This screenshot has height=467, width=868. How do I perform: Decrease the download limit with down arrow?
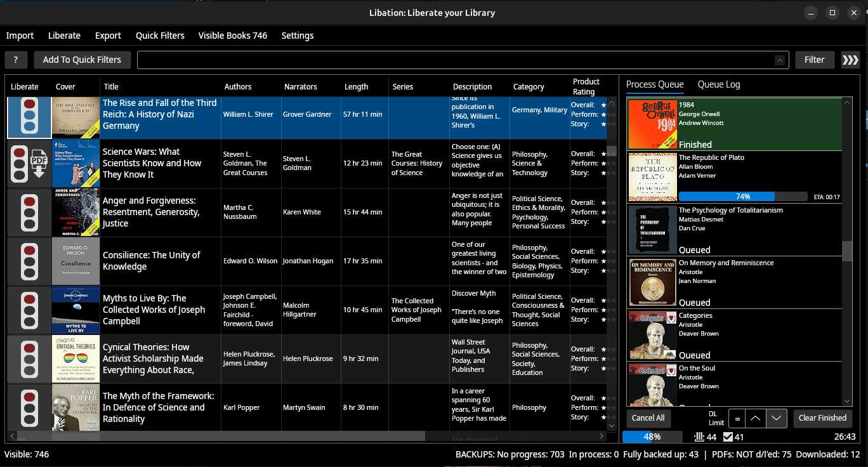pyautogui.click(x=777, y=418)
